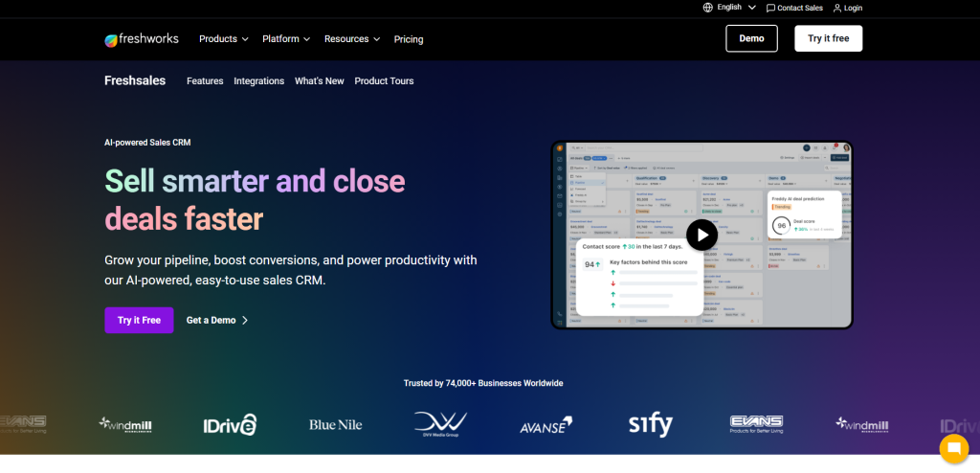The image size is (980, 473).
Task: Follow the Get a Demo link
Action: 217,320
